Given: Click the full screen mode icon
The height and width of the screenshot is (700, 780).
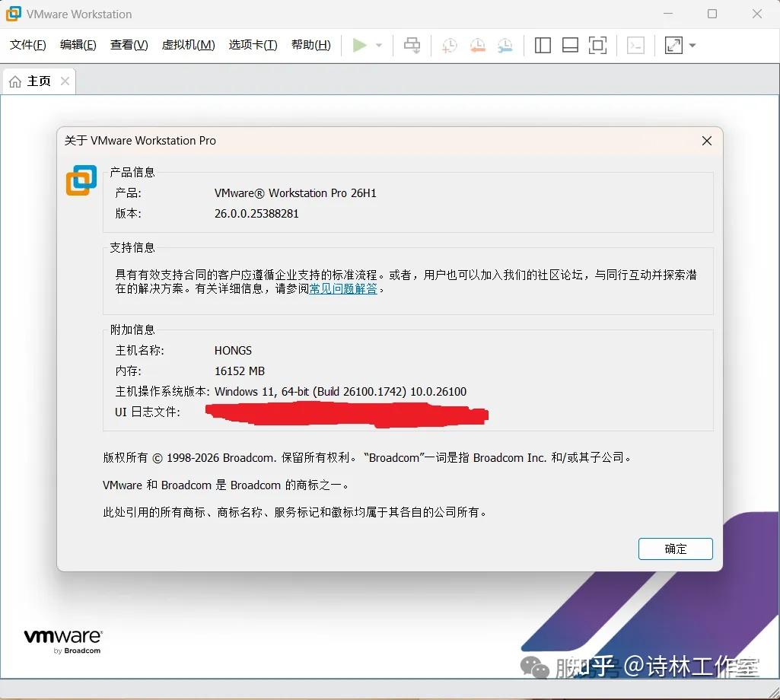Looking at the screenshot, I should click(x=597, y=46).
